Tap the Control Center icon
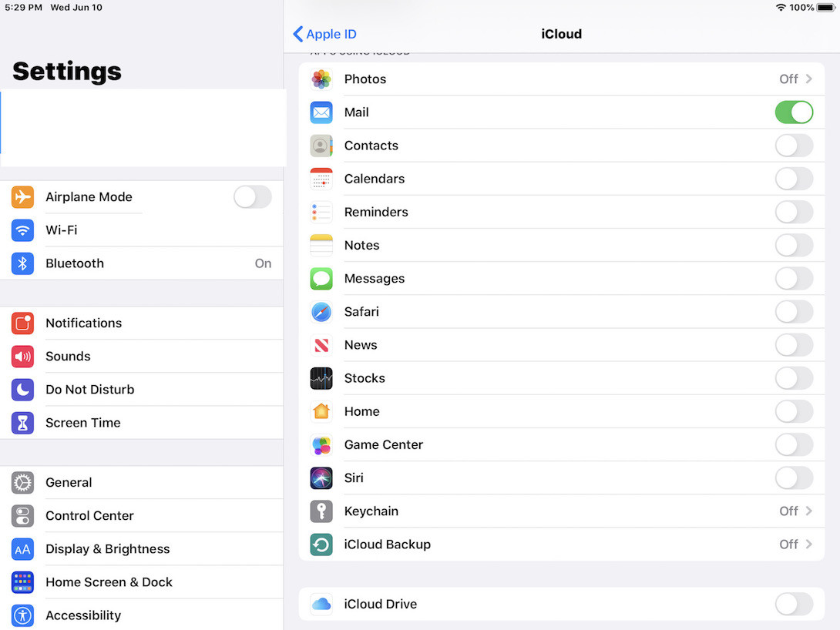Image resolution: width=840 pixels, height=630 pixels. point(22,516)
